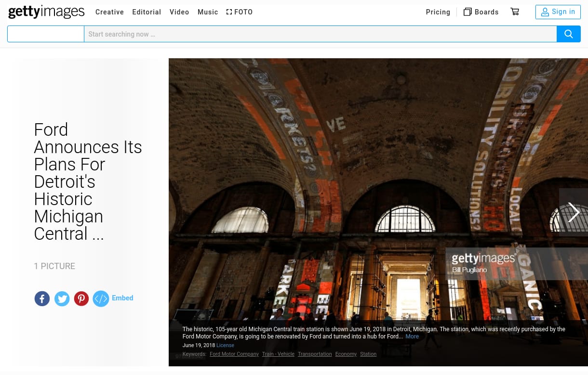Open the License link
The width and height of the screenshot is (588, 375).
coord(225,345)
